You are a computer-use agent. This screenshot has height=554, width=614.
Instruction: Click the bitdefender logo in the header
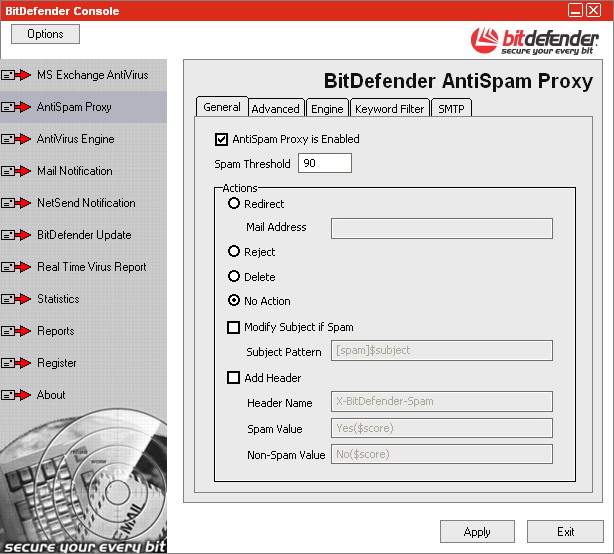(535, 41)
